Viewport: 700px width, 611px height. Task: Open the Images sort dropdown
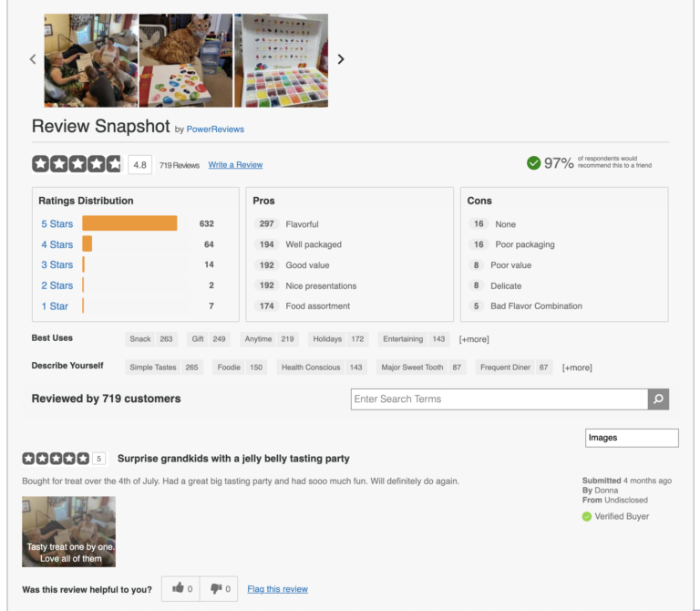coord(632,438)
